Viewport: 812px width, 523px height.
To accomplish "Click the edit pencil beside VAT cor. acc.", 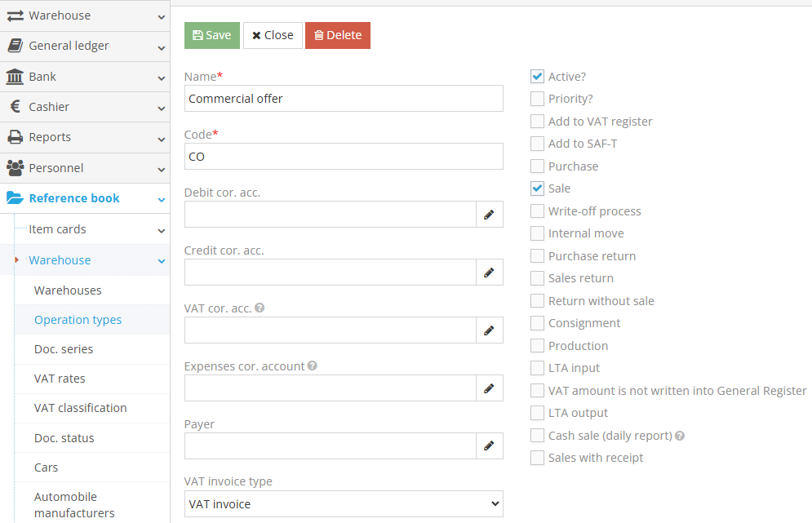I will 489,330.
